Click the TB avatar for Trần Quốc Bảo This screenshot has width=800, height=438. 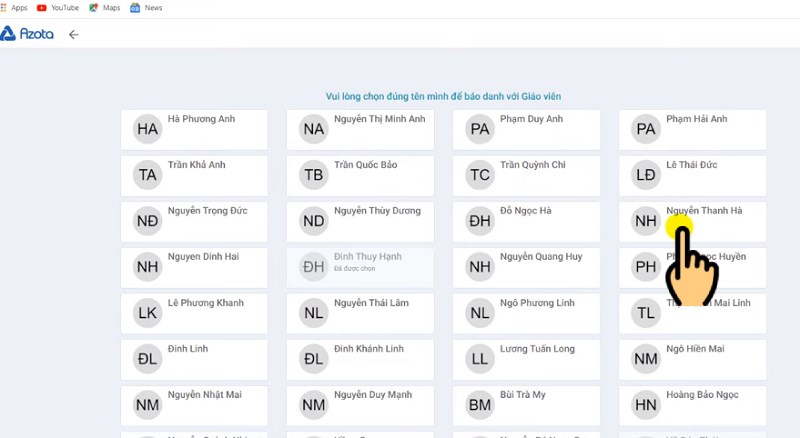pos(314,175)
